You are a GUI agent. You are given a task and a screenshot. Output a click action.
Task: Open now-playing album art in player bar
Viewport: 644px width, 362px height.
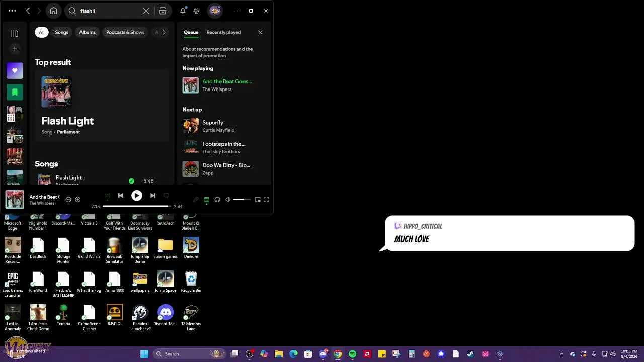coord(15,200)
